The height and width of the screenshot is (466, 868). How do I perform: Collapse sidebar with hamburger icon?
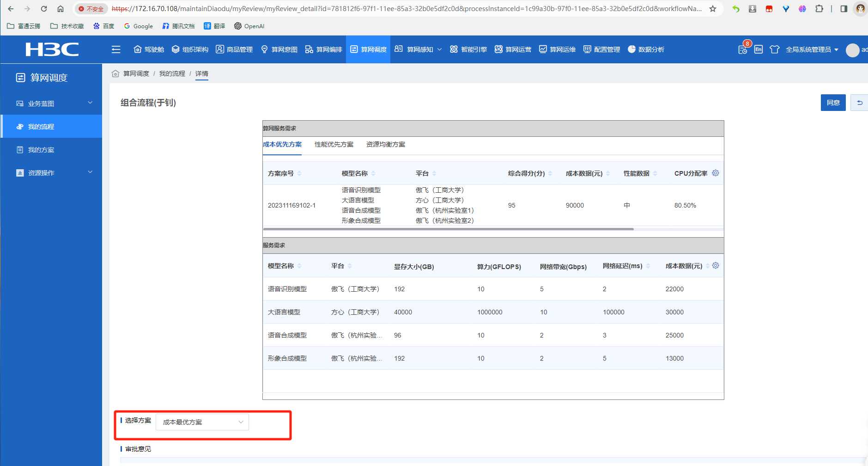click(x=116, y=49)
